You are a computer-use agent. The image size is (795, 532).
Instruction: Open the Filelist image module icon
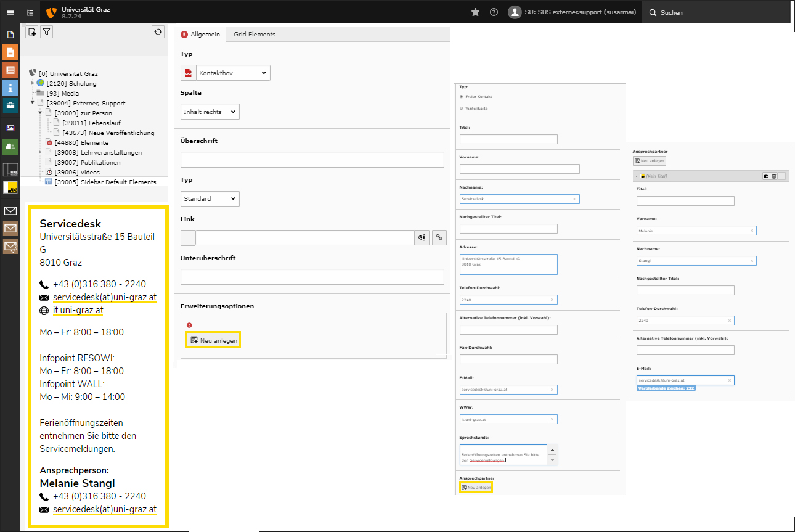pos(10,128)
